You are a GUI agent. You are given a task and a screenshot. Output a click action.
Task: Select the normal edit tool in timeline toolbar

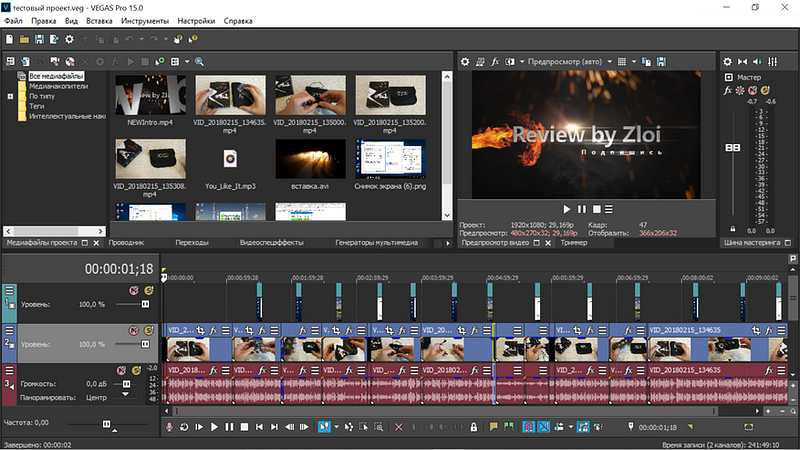[324, 427]
